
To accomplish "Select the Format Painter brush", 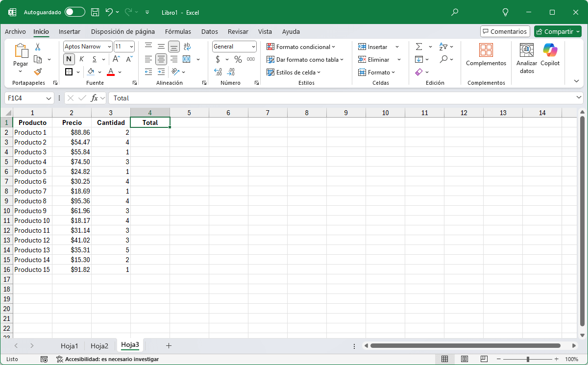I will point(38,72).
